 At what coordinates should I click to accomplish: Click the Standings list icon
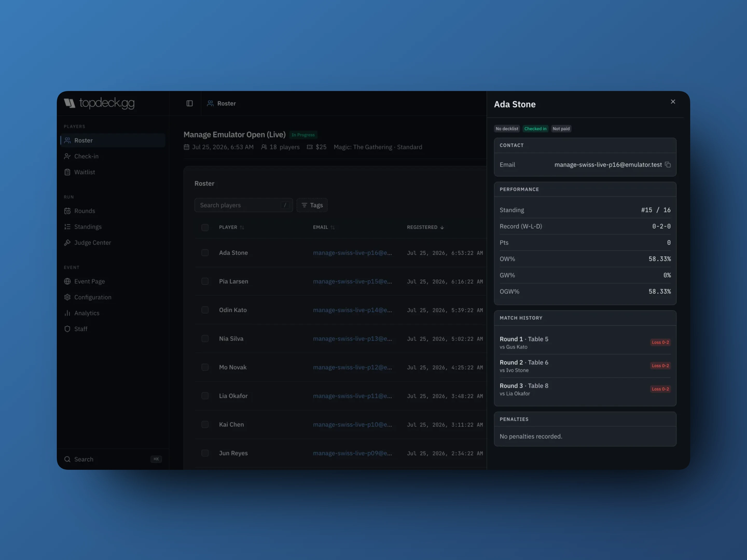click(67, 227)
